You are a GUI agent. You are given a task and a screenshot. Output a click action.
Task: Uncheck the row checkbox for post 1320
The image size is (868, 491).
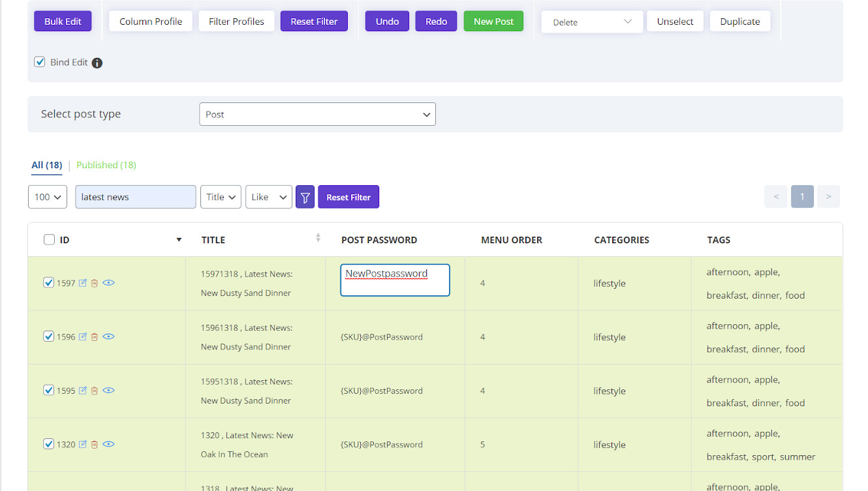click(x=49, y=443)
